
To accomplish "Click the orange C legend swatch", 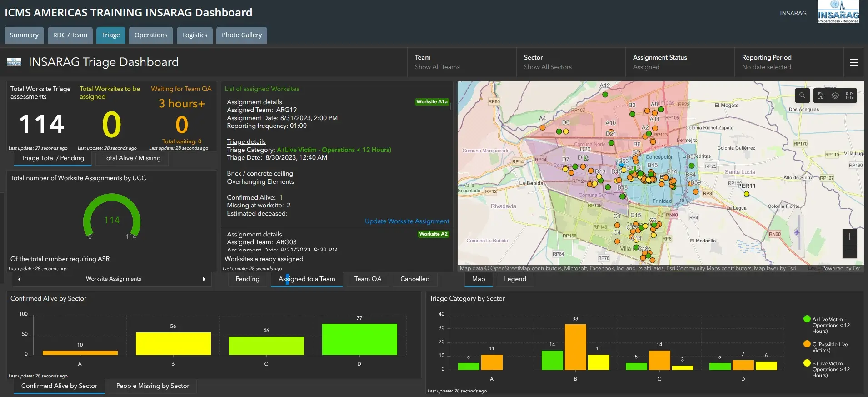I will (807, 344).
